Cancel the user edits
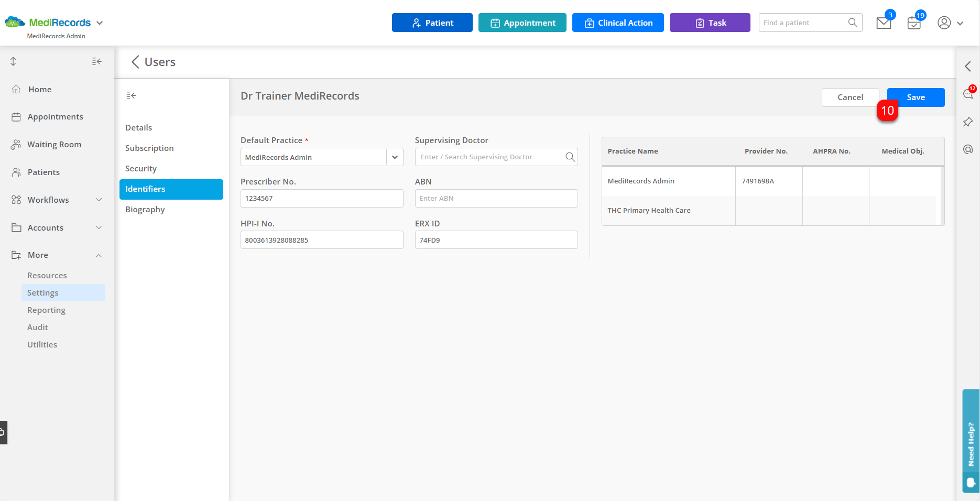 coord(850,97)
